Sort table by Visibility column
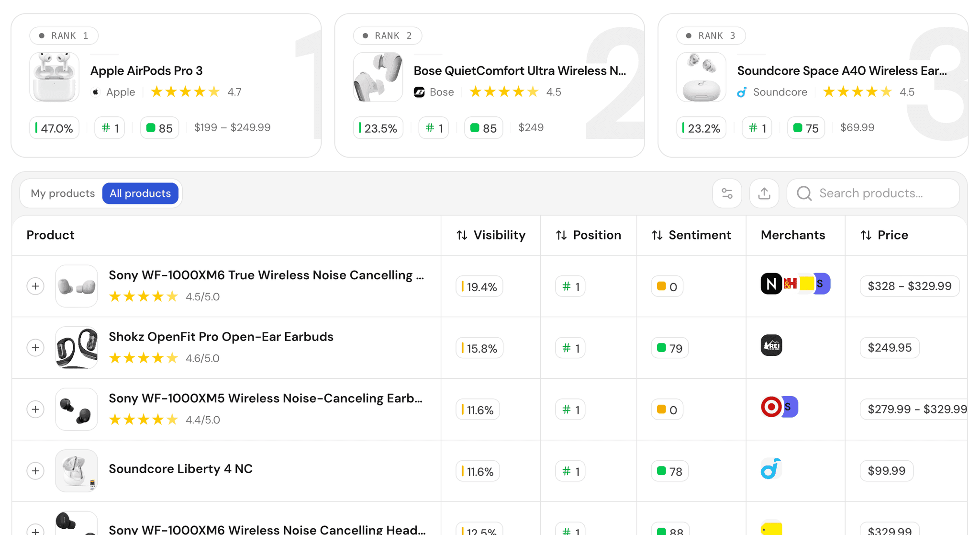The image size is (980, 535). coord(490,235)
